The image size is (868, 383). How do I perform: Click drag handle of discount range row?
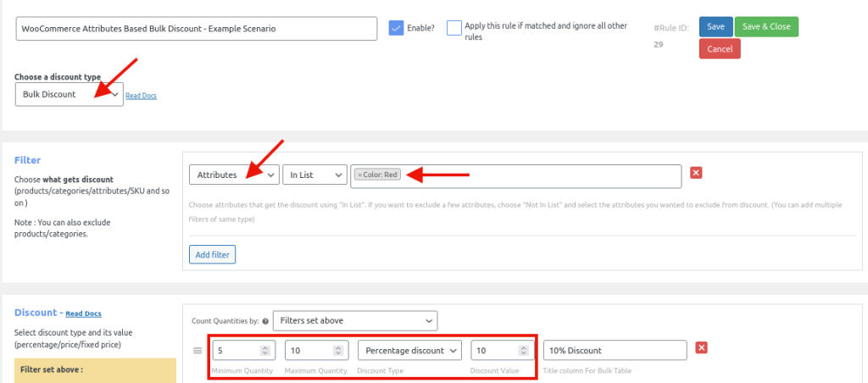(x=198, y=350)
